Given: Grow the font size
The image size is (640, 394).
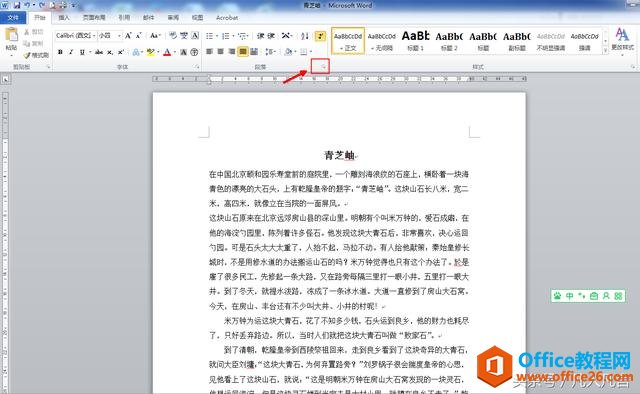Looking at the screenshot, I should pyautogui.click(x=128, y=36).
